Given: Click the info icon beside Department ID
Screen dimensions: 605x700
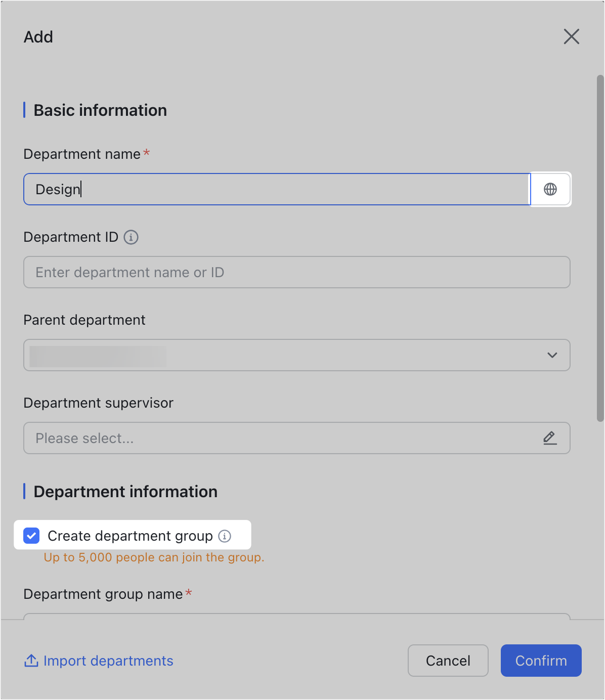Looking at the screenshot, I should click(x=131, y=237).
